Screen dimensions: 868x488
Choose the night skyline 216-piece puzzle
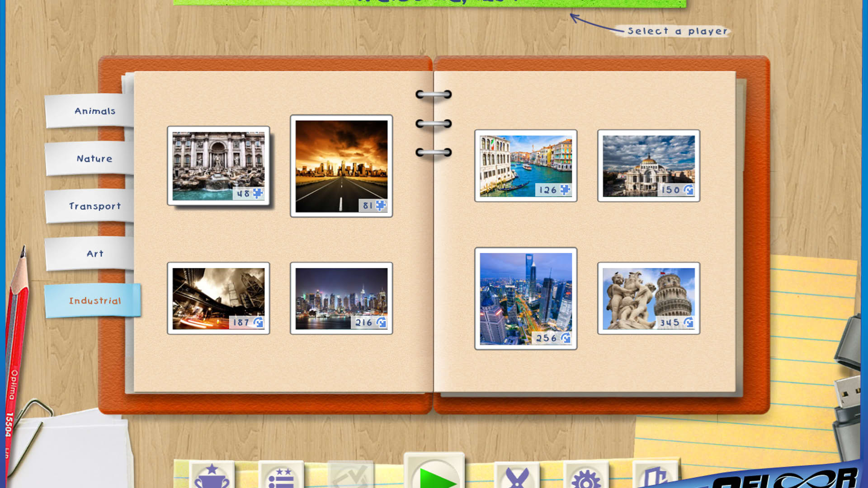pos(341,298)
